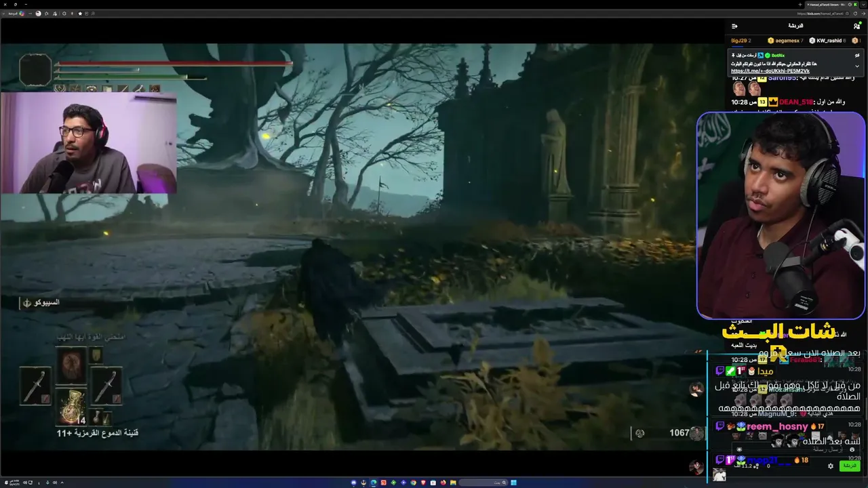Viewport: 868px width, 488px height.
Task: Select KW_rashid in the chat leaderboard
Action: [x=828, y=41]
